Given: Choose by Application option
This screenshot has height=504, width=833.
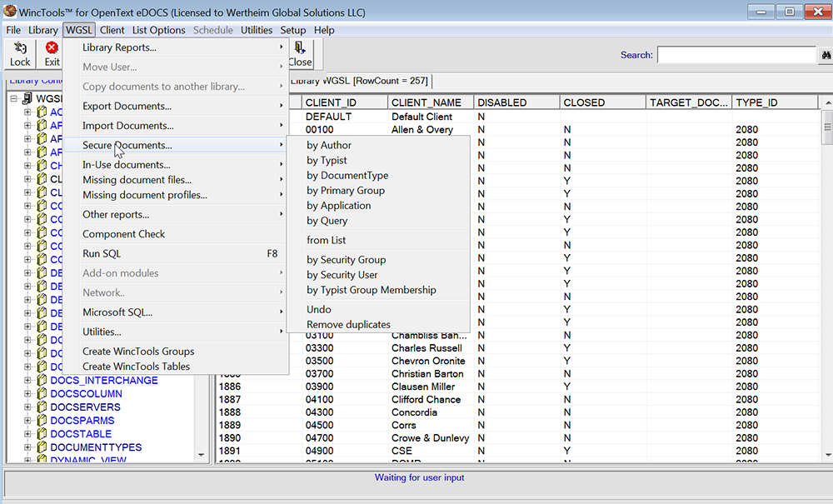Looking at the screenshot, I should (x=377, y=206).
